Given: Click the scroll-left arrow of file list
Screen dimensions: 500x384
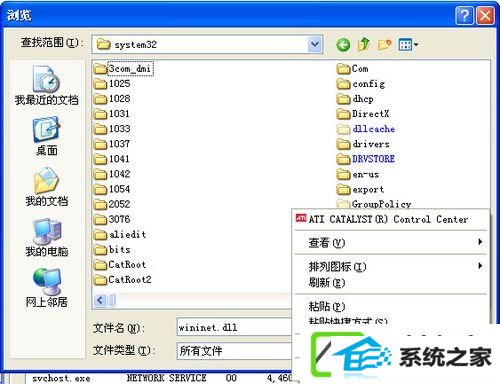Looking at the screenshot, I should [x=100, y=300].
